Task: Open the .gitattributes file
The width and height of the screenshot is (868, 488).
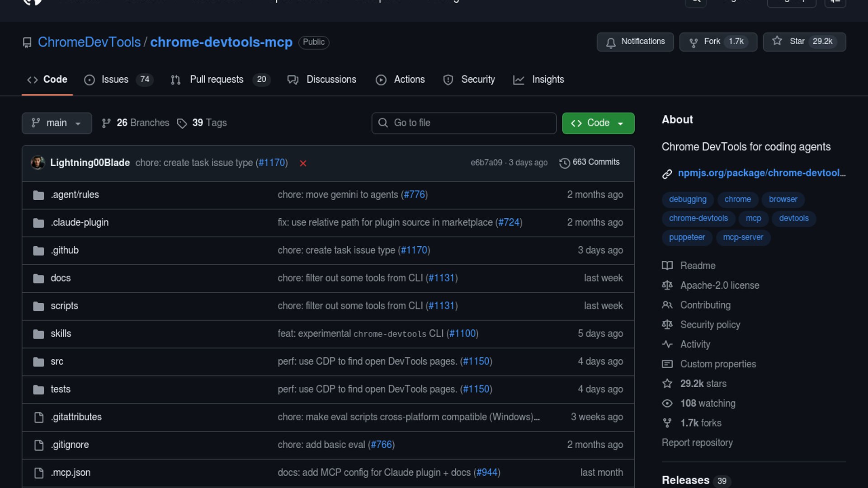Action: click(x=76, y=417)
